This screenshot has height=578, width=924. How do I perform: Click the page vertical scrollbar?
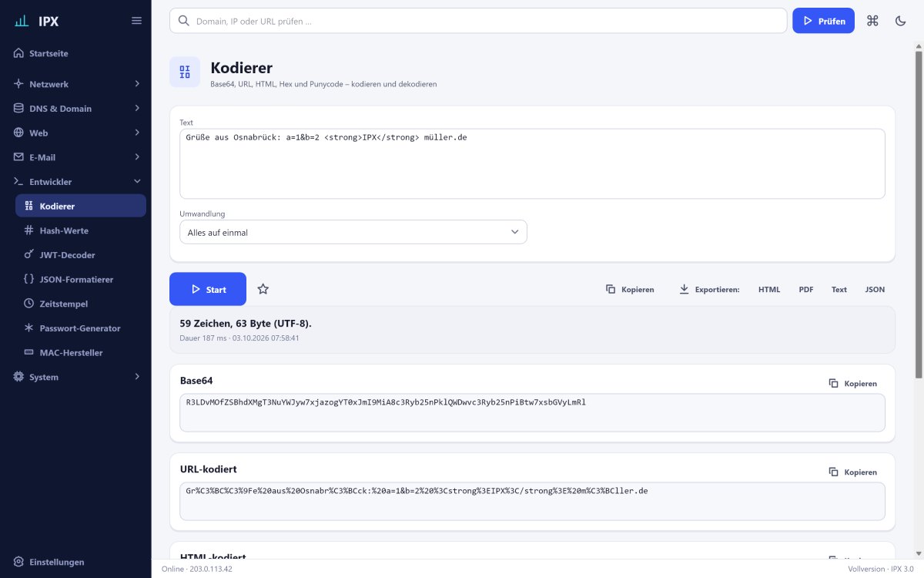coord(918,216)
